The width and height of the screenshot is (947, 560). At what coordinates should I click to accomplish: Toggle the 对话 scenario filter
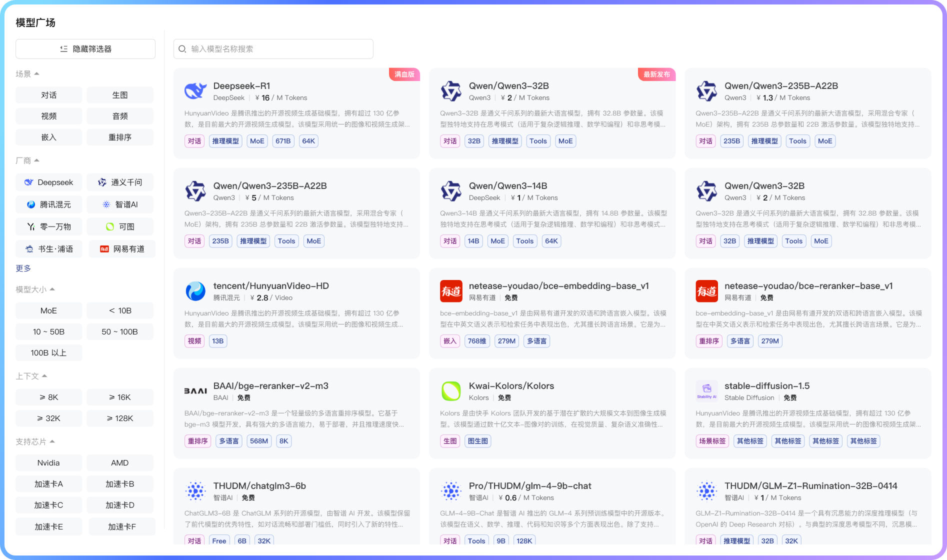(x=48, y=95)
